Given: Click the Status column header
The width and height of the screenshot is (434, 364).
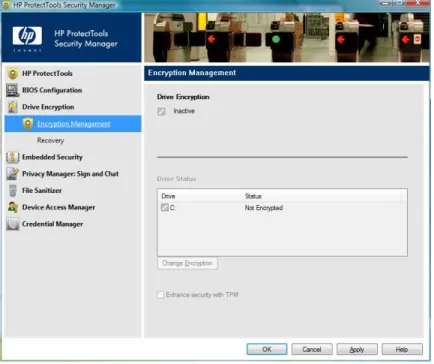Looking at the screenshot, I should tap(254, 197).
